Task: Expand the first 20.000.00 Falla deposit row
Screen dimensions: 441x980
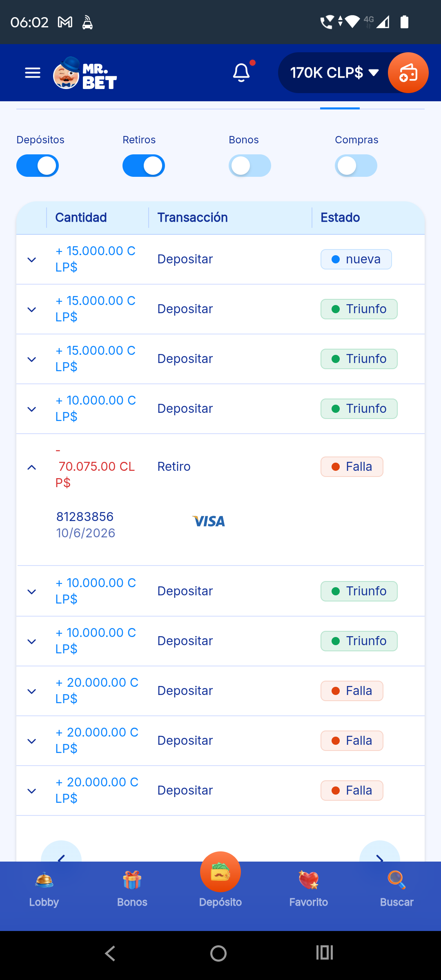Action: click(x=31, y=691)
